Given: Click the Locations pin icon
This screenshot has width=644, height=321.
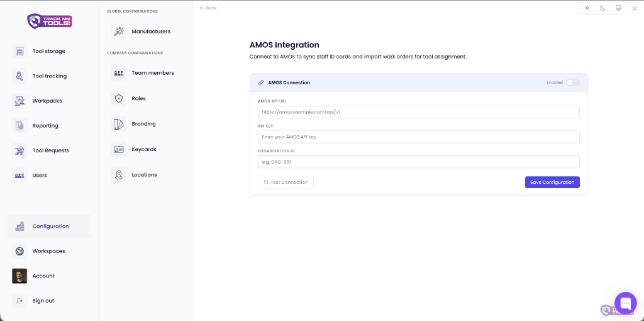Looking at the screenshot, I should (119, 175).
